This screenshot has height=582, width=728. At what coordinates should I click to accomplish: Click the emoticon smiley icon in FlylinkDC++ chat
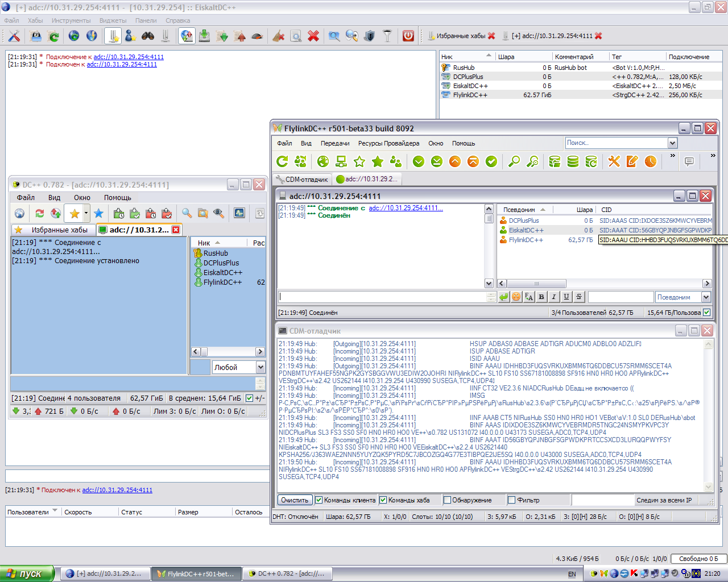click(x=516, y=297)
